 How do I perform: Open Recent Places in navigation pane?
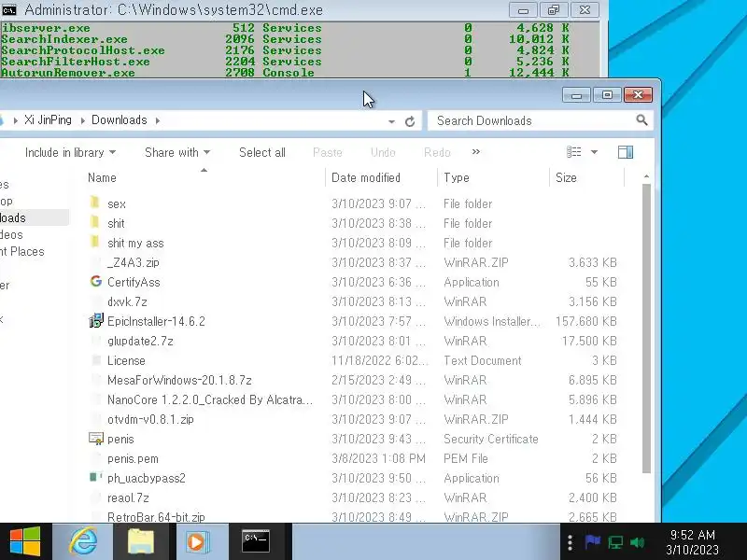point(21,251)
